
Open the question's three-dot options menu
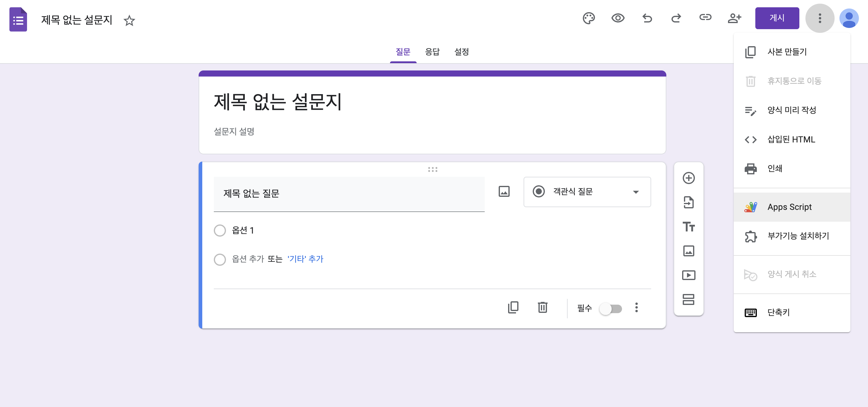pos(636,308)
